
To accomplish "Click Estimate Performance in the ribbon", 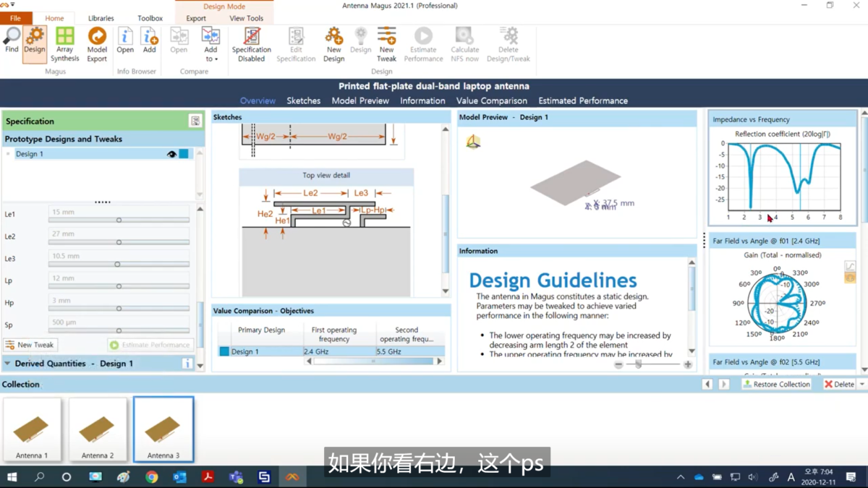I will point(423,45).
